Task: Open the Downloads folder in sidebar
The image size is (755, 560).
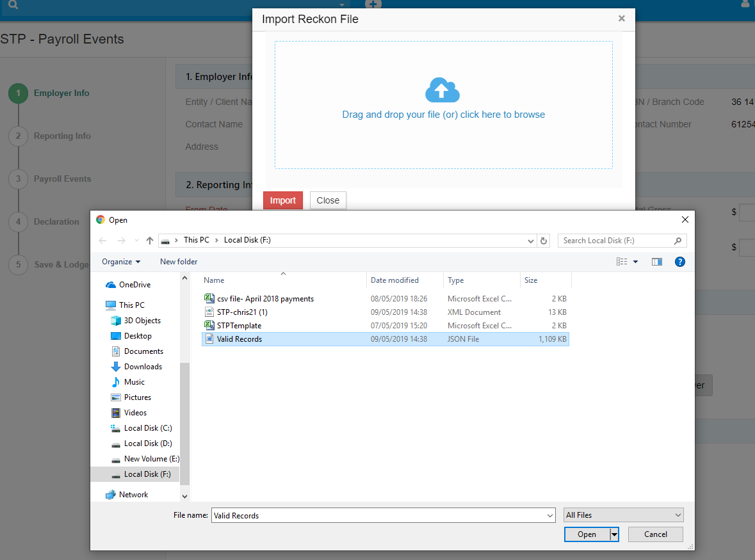Action: [143, 367]
